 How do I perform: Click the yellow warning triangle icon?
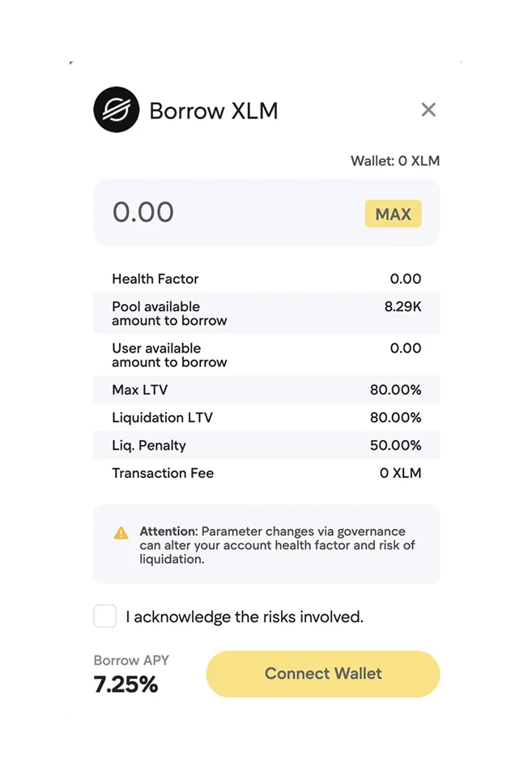(121, 533)
